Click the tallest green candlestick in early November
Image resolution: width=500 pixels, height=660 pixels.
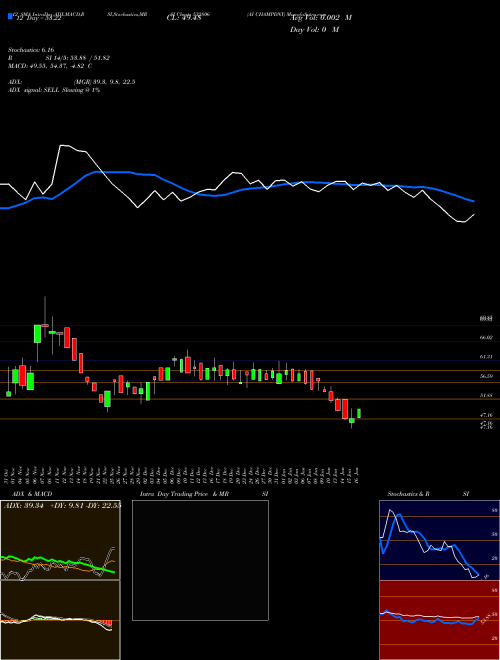click(37, 334)
